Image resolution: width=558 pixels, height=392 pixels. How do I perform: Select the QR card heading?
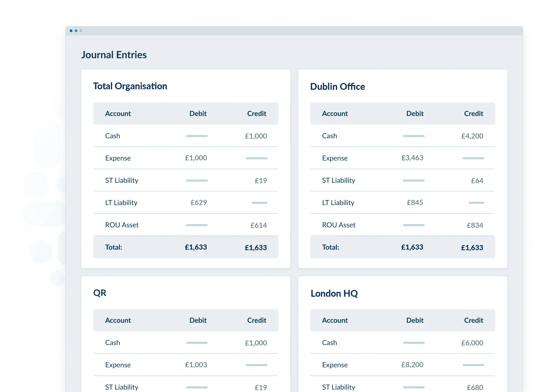[x=99, y=293]
